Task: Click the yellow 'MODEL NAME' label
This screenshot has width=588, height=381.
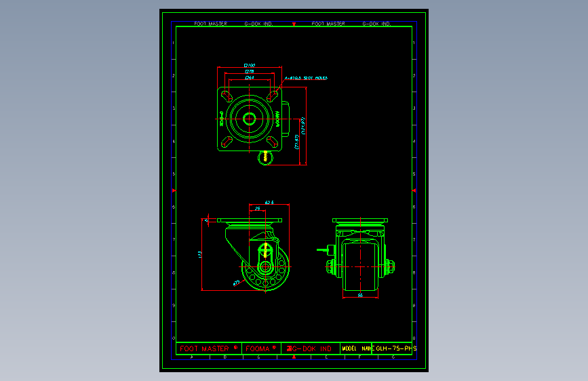Action: [x=357, y=348]
